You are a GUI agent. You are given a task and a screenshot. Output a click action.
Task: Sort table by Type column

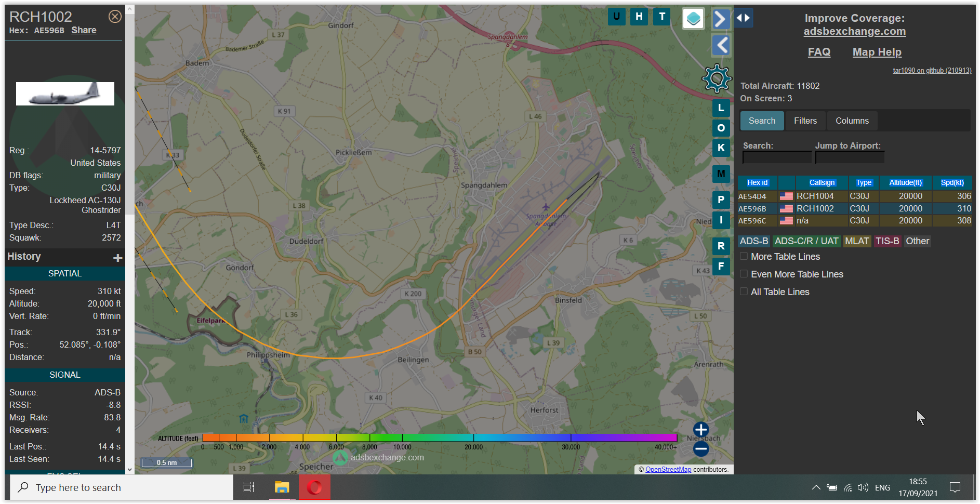tap(863, 182)
